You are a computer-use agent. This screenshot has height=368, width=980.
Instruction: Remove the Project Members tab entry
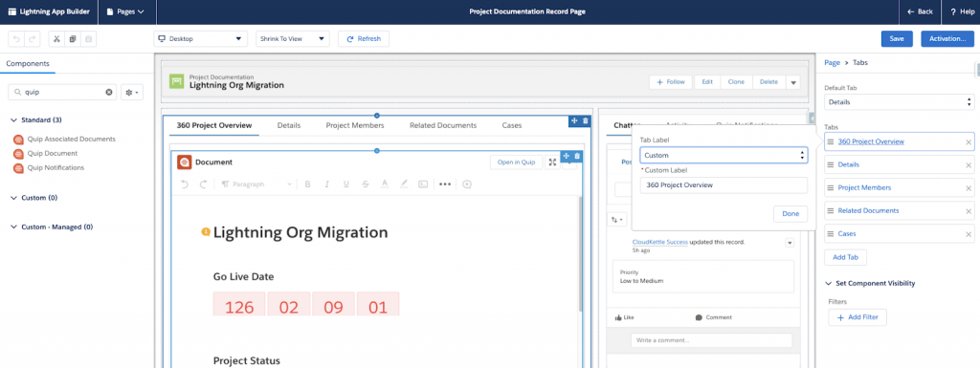(969, 187)
